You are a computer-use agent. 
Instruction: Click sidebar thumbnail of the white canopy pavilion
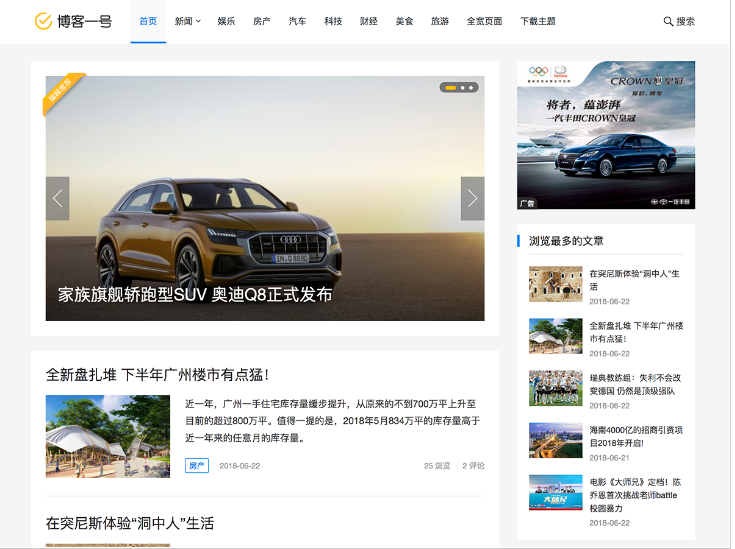[555, 336]
